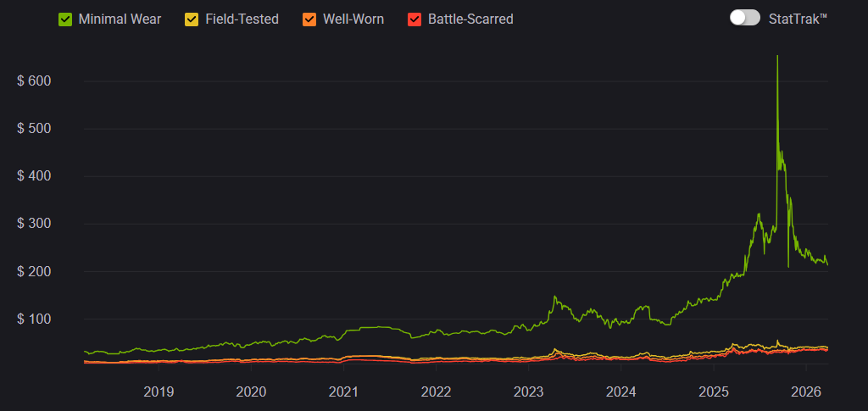Select the Field-Tested legend text

point(242,19)
